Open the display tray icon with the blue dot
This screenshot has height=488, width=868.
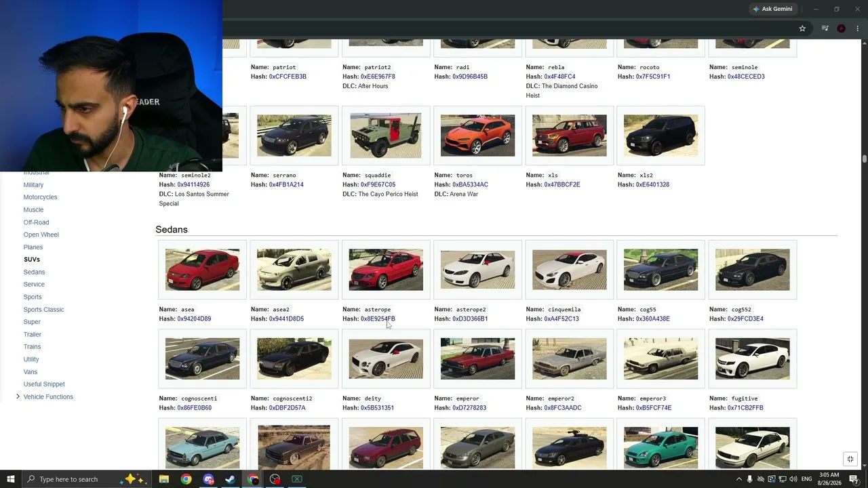point(772,479)
